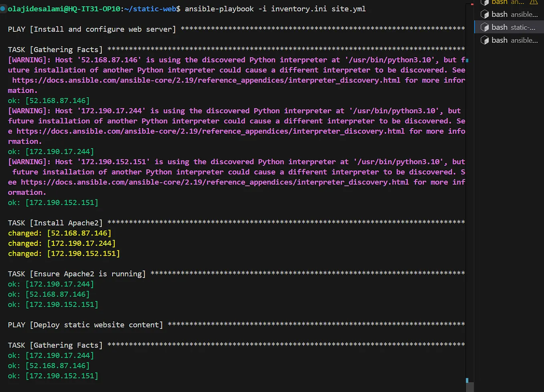Click the blue command decoration dot beside the prompt
This screenshot has height=392, width=544.
click(x=3, y=9)
